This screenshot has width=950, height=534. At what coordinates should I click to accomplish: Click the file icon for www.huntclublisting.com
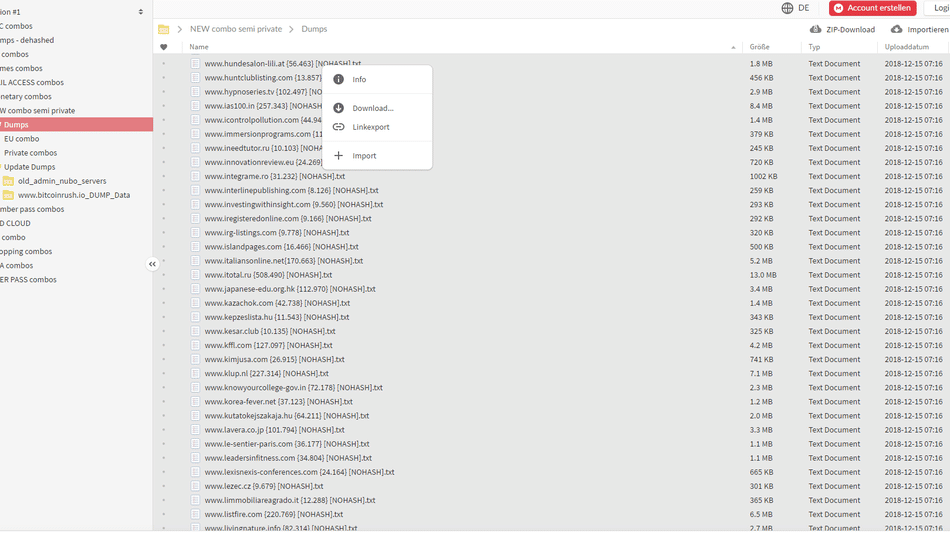coord(195,78)
